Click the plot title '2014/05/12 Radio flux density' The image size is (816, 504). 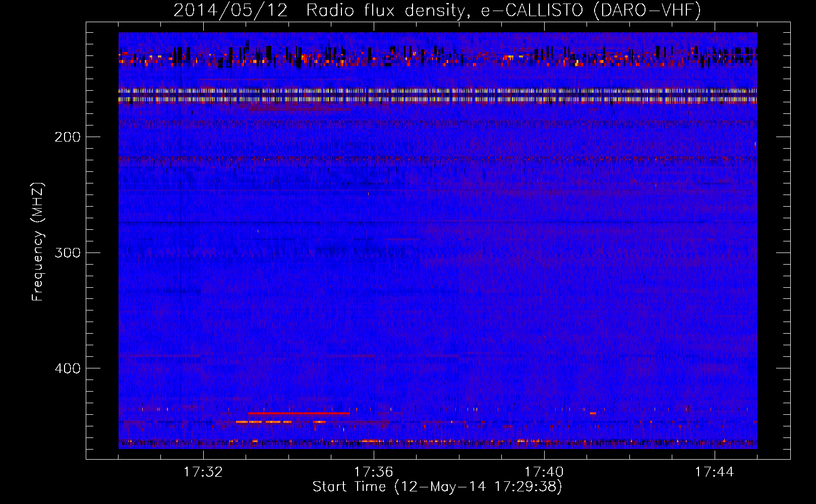click(x=319, y=10)
